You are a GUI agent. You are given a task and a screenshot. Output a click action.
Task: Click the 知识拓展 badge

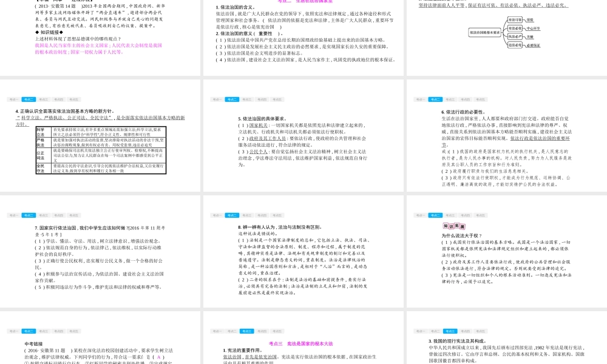[454, 226]
